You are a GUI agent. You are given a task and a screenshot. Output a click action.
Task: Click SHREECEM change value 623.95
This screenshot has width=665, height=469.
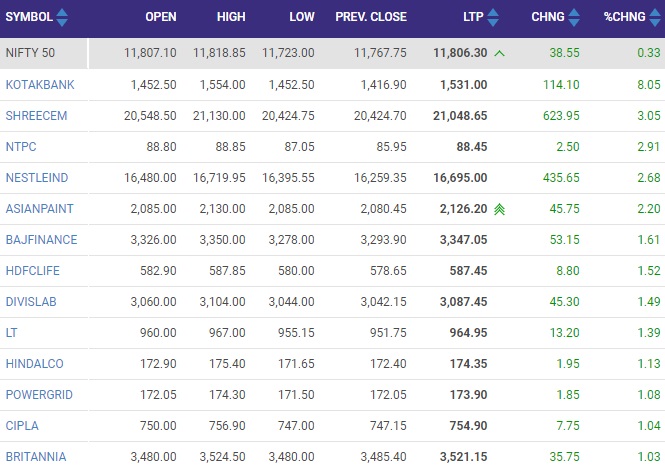point(561,116)
